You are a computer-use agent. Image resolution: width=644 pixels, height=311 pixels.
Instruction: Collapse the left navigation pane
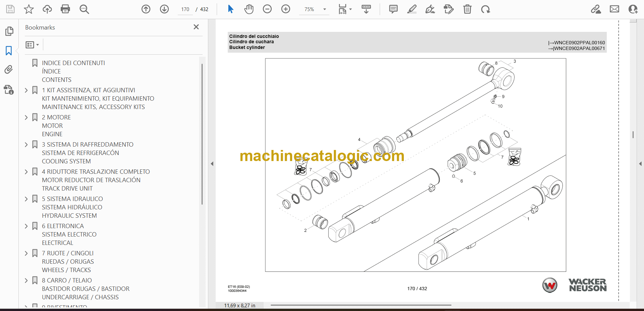pos(212,164)
